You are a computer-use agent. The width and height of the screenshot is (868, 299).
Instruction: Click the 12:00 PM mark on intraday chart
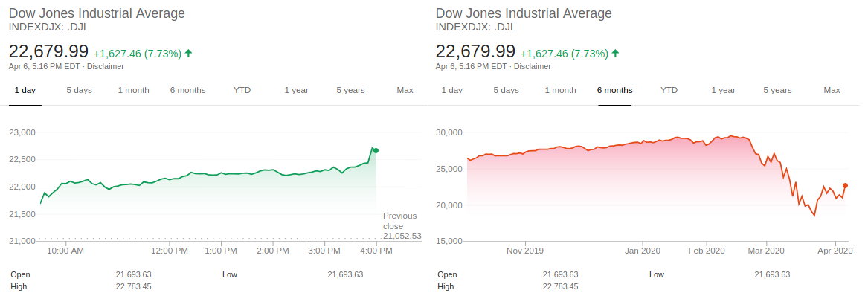169,251
